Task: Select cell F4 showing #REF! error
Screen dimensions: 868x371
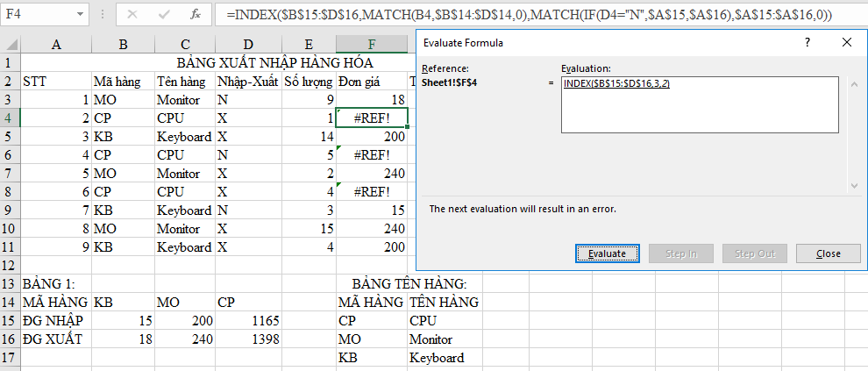Action: coord(372,118)
